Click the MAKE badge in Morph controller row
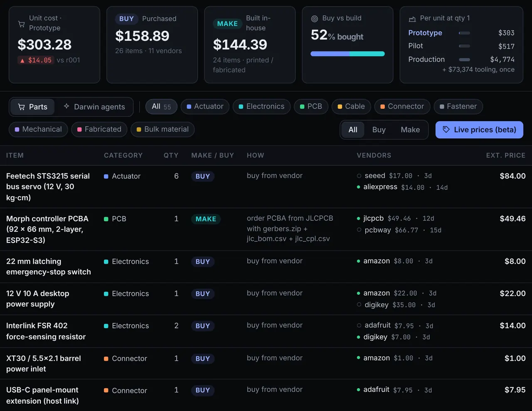The height and width of the screenshot is (411, 532). click(206, 219)
